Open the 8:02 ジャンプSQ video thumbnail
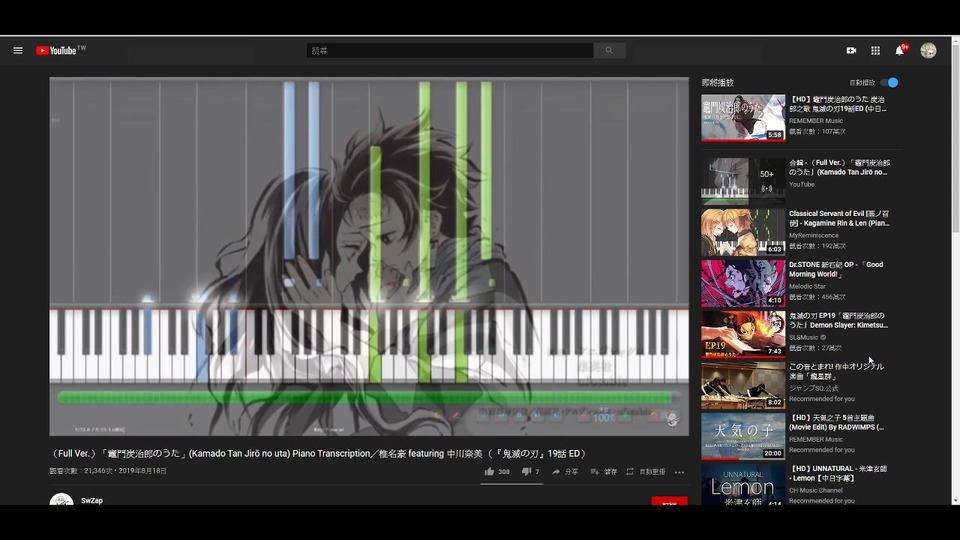This screenshot has height=540, width=960. [743, 384]
